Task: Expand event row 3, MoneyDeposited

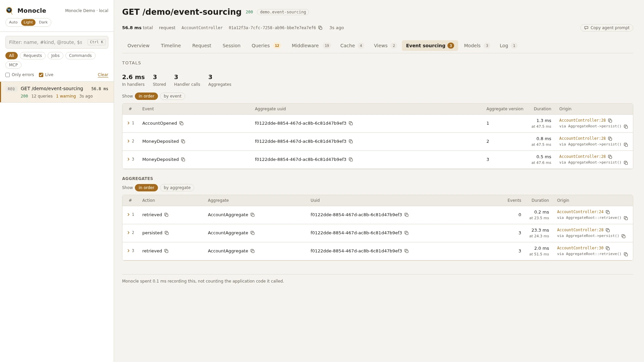Action: coord(128,159)
